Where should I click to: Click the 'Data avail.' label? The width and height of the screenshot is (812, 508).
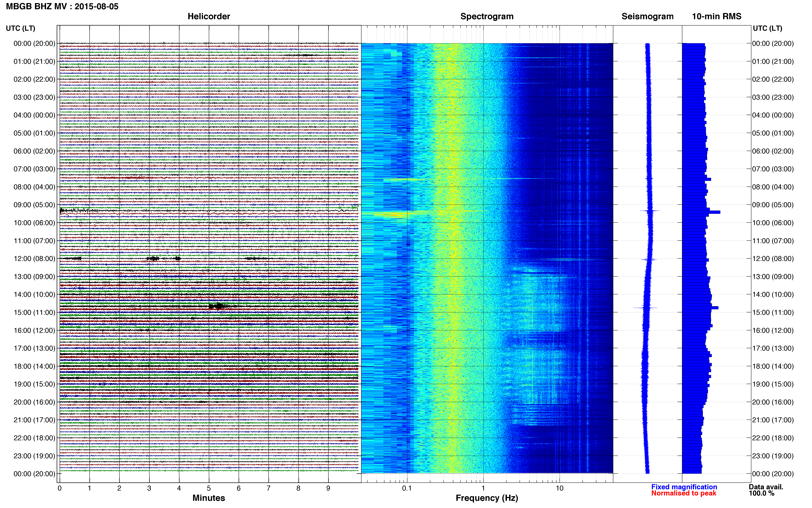766,487
